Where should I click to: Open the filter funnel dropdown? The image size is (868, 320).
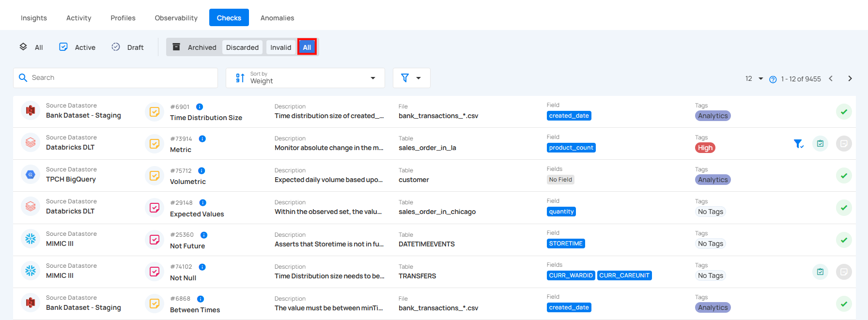411,77
